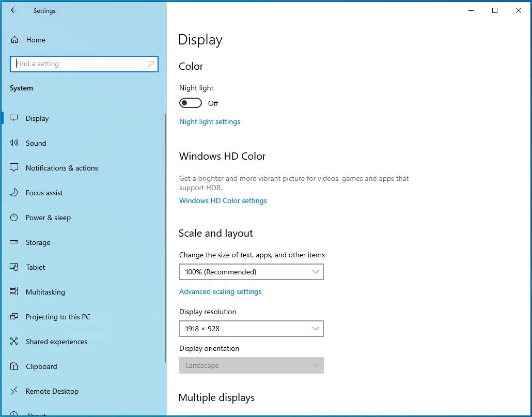Screen dimensions: 532x417
Task: Click the search magnifier icon
Action: tap(151, 64)
